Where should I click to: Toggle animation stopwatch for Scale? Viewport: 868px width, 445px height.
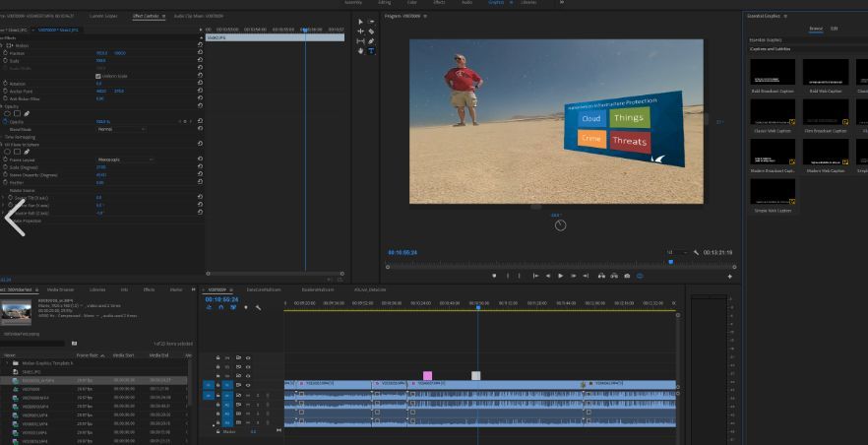[x=6, y=61]
